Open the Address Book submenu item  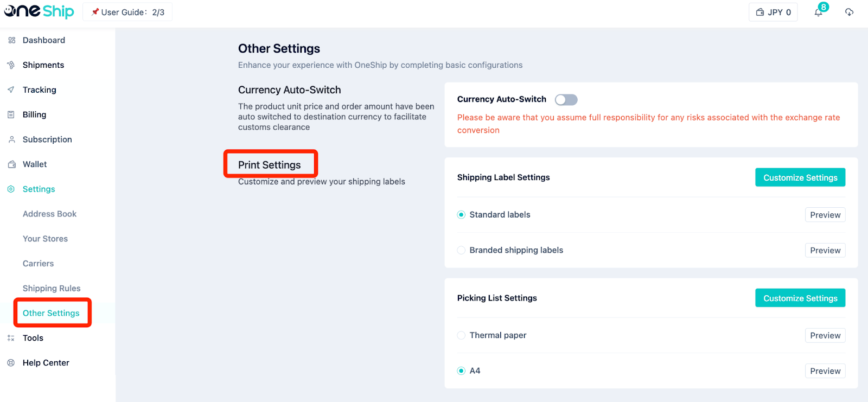click(49, 214)
